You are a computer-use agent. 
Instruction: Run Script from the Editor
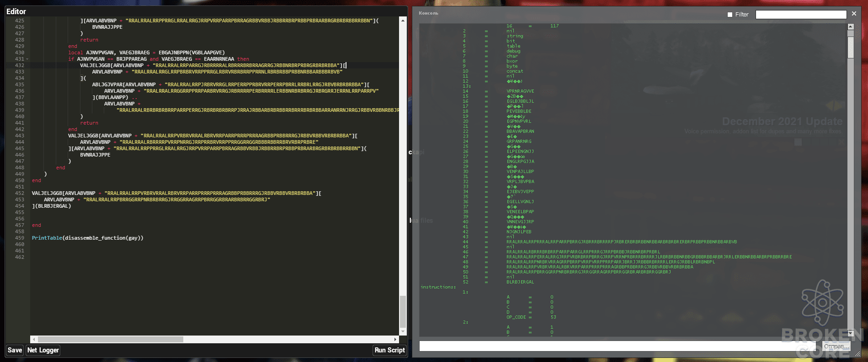[389, 350]
